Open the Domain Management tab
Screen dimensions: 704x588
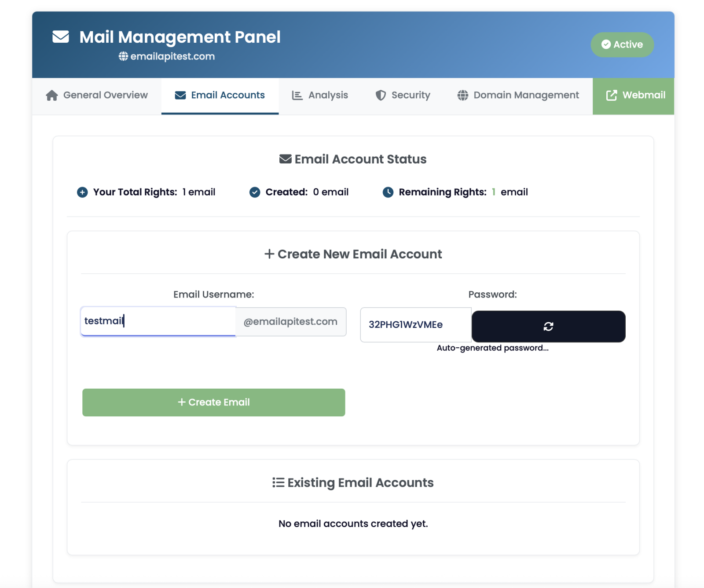(x=518, y=96)
